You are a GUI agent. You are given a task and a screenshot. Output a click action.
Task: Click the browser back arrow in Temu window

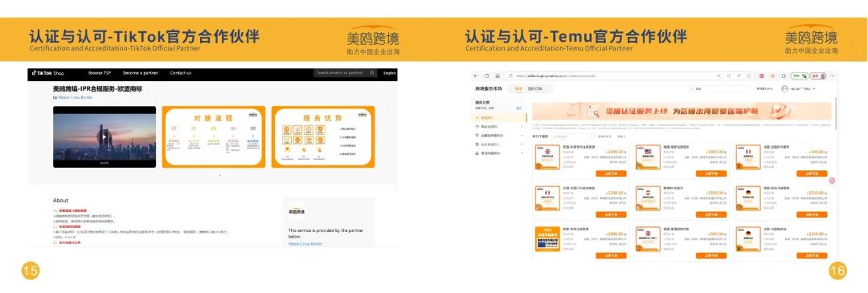(x=477, y=75)
